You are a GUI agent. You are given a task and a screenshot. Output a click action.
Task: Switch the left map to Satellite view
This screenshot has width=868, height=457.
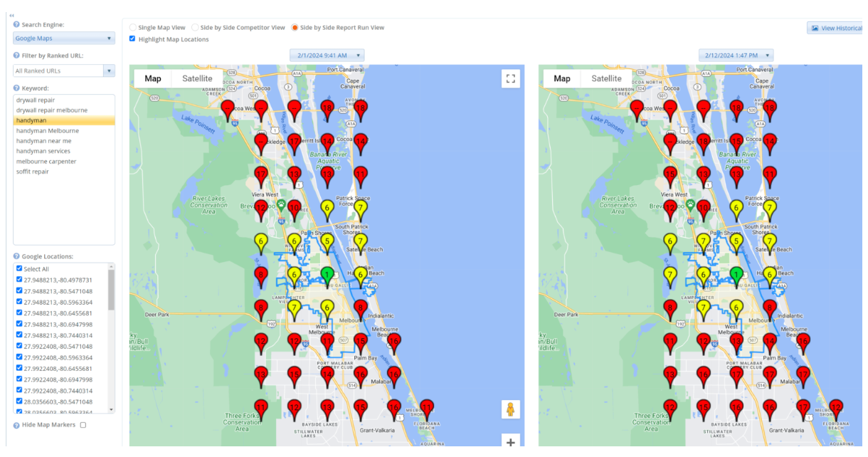click(x=197, y=79)
